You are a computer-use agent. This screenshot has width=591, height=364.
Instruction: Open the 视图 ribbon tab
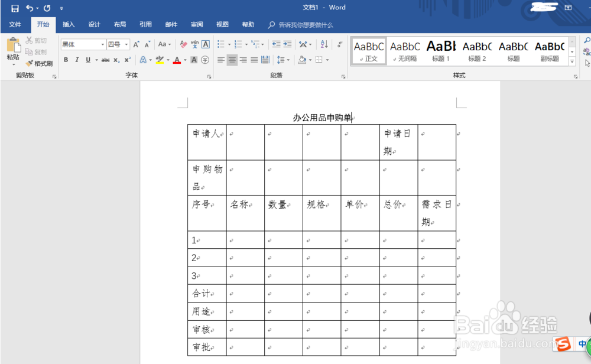222,24
